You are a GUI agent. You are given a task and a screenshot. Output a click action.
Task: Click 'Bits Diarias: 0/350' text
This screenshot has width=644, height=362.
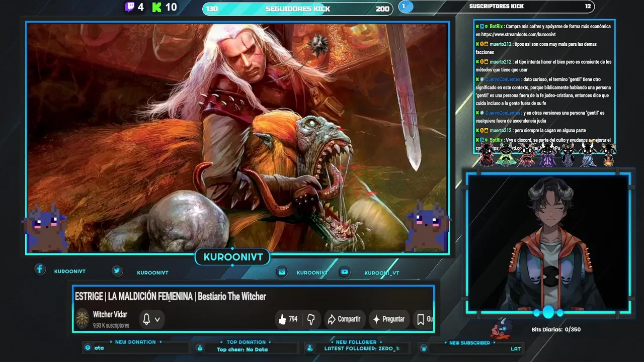pos(556,330)
